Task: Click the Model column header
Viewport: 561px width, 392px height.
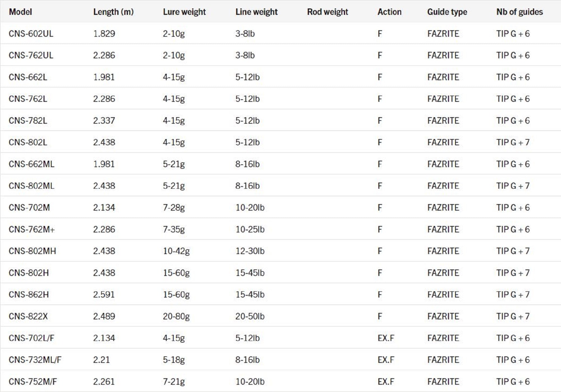Action: pyautogui.click(x=20, y=12)
